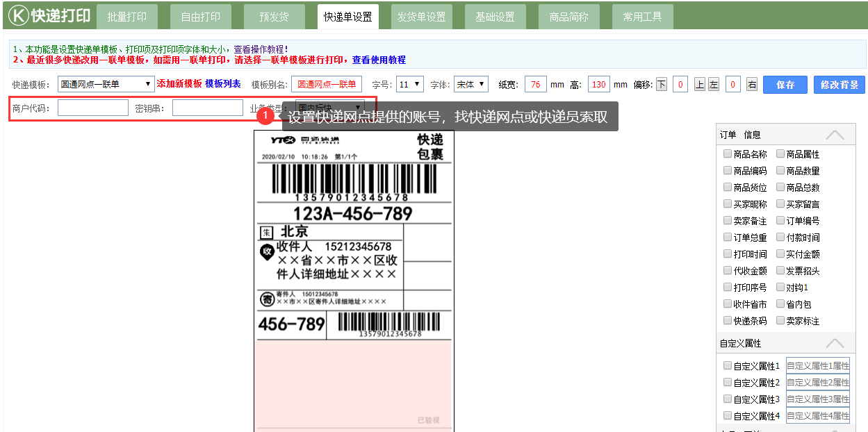The width and height of the screenshot is (868, 432).
Task: Check the 自定义属性2 checkbox
Action: tap(727, 383)
